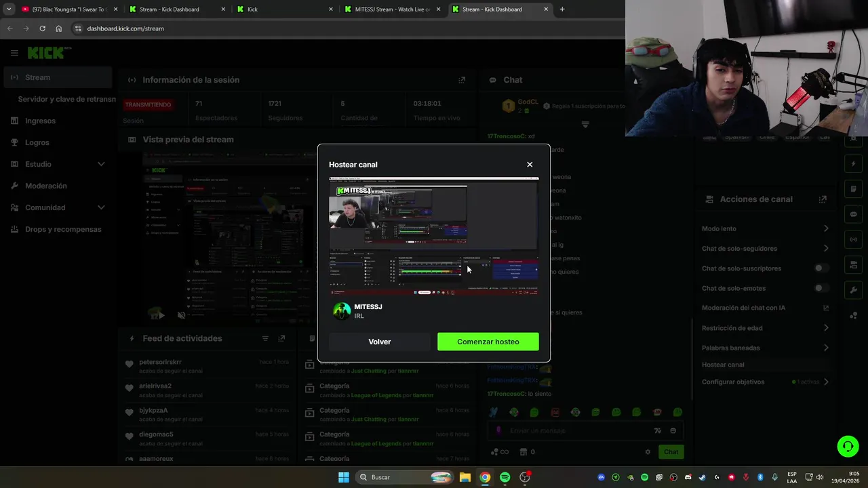The width and height of the screenshot is (868, 488).
Task: Open the Feed de actividades filter
Action: point(265,338)
